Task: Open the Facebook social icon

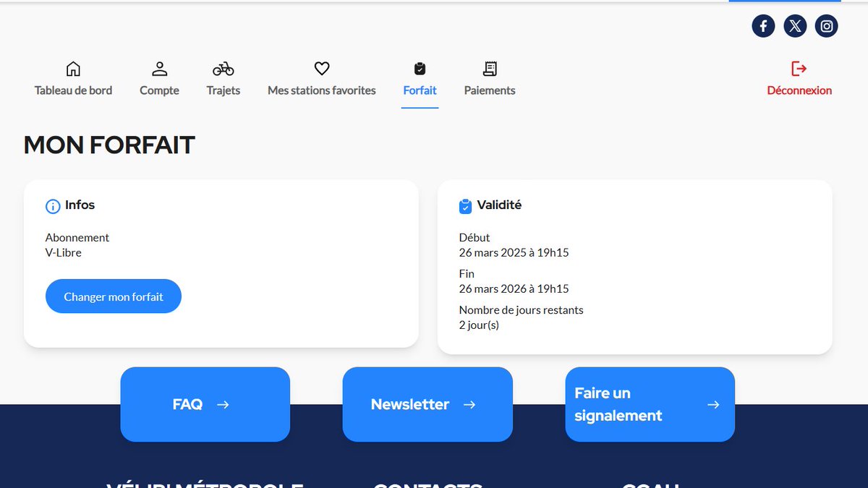Action: (763, 26)
